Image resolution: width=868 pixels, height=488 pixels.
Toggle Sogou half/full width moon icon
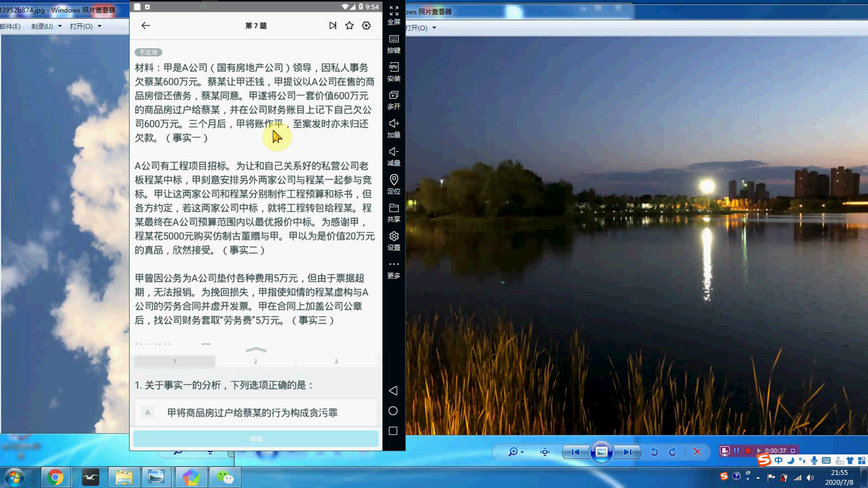pyautogui.click(x=791, y=461)
